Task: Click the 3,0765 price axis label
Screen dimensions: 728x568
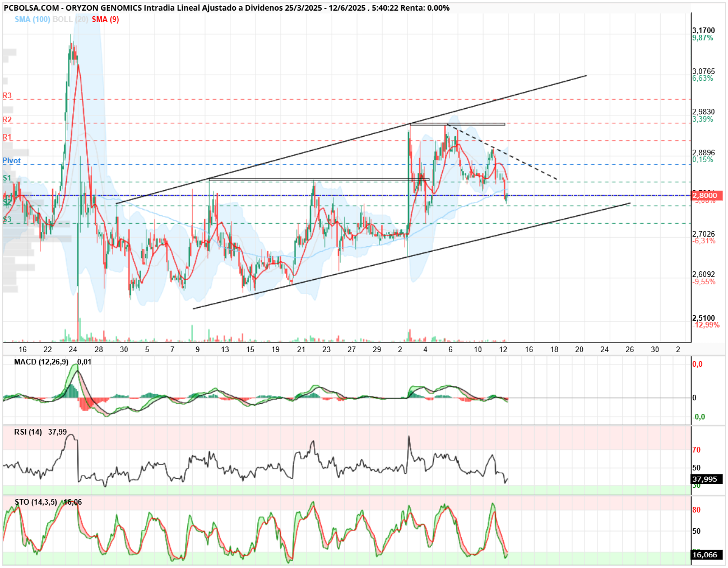Action: coord(703,72)
